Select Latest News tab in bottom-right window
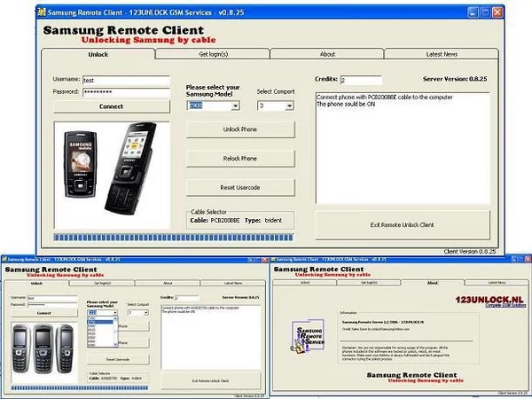This screenshot has width=532, height=399. (x=497, y=283)
